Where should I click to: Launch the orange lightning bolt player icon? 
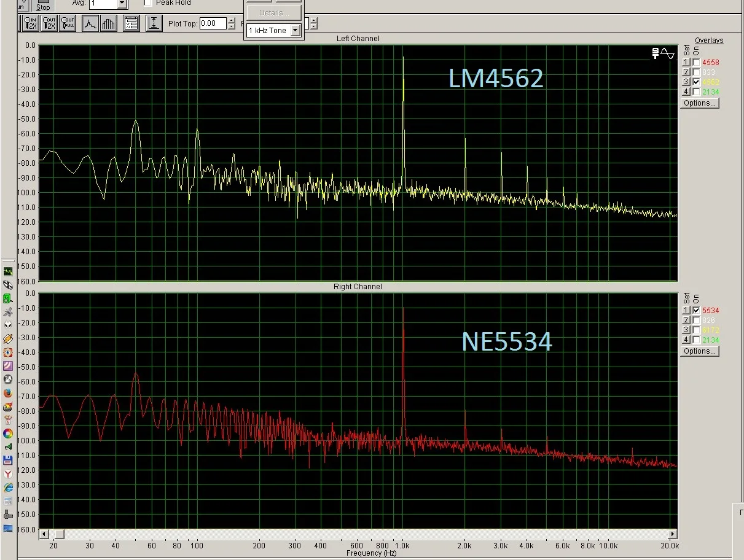pyautogui.click(x=8, y=338)
